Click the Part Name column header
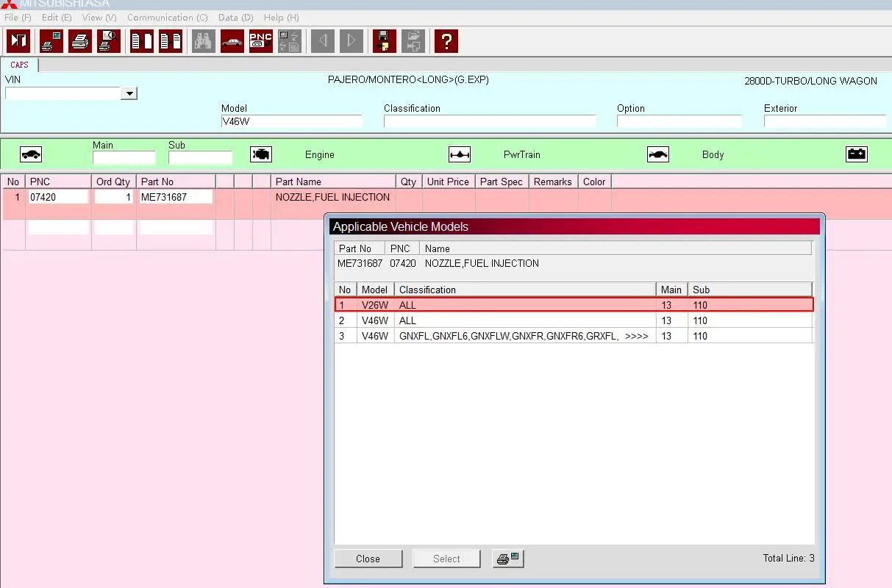This screenshot has width=892, height=588. pos(333,182)
